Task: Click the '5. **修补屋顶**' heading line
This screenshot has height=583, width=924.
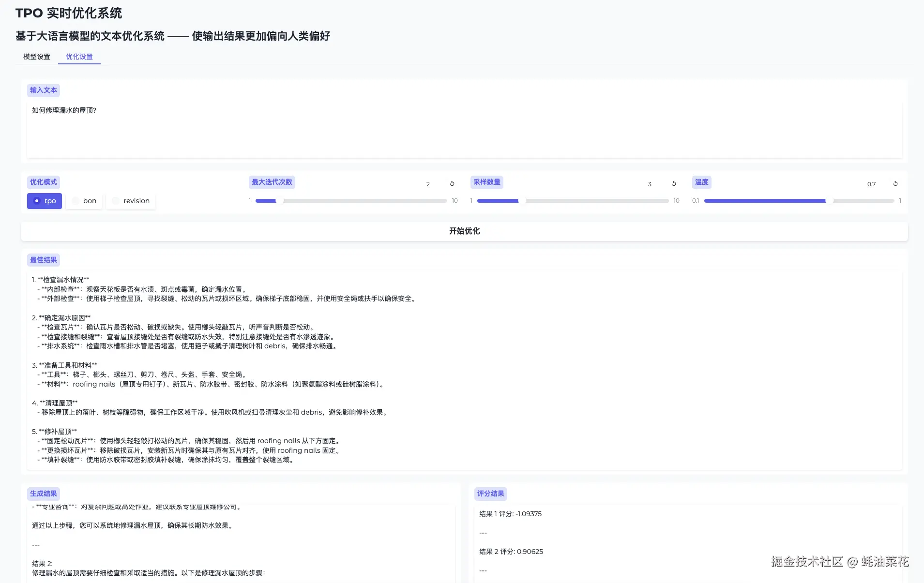Action: pos(54,432)
